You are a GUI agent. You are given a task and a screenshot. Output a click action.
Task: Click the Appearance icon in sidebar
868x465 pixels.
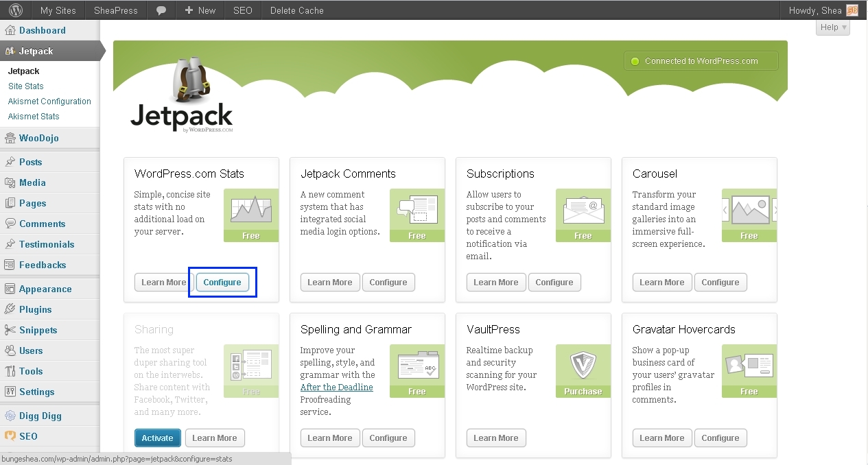pos(10,289)
